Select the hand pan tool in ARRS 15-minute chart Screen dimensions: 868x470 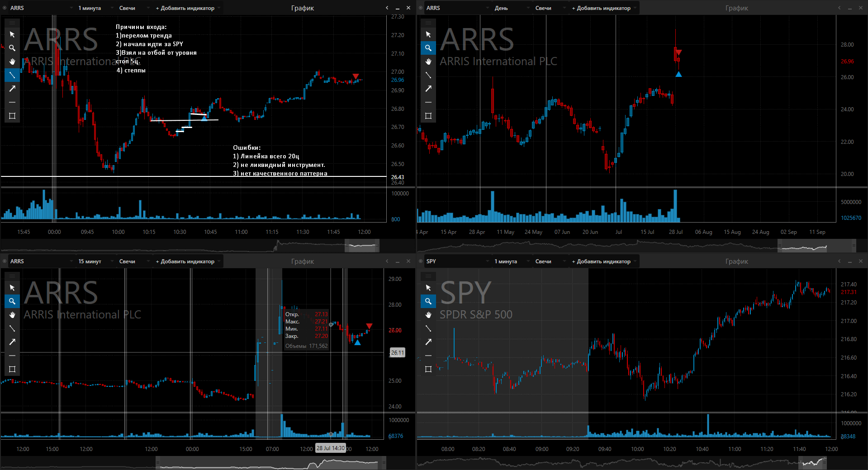(12, 315)
